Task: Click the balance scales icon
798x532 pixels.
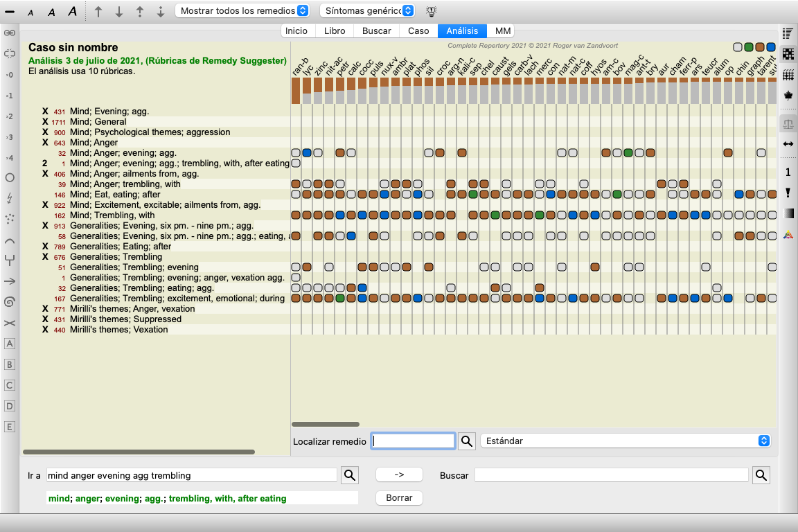Action: [788, 124]
